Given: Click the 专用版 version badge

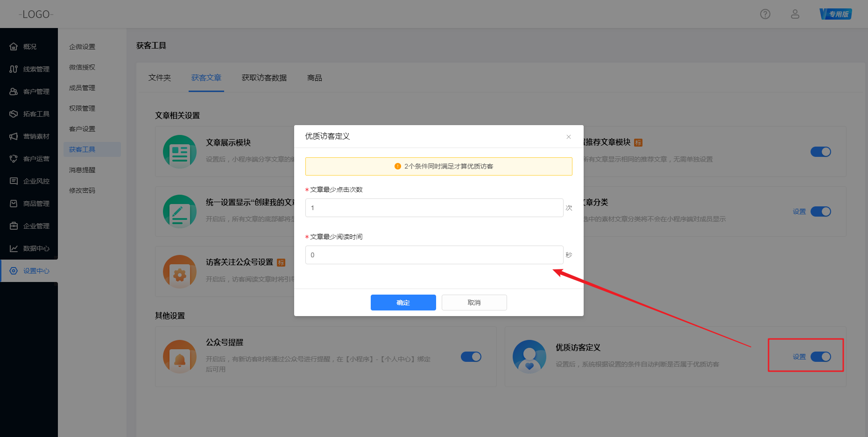Looking at the screenshot, I should click(x=836, y=14).
